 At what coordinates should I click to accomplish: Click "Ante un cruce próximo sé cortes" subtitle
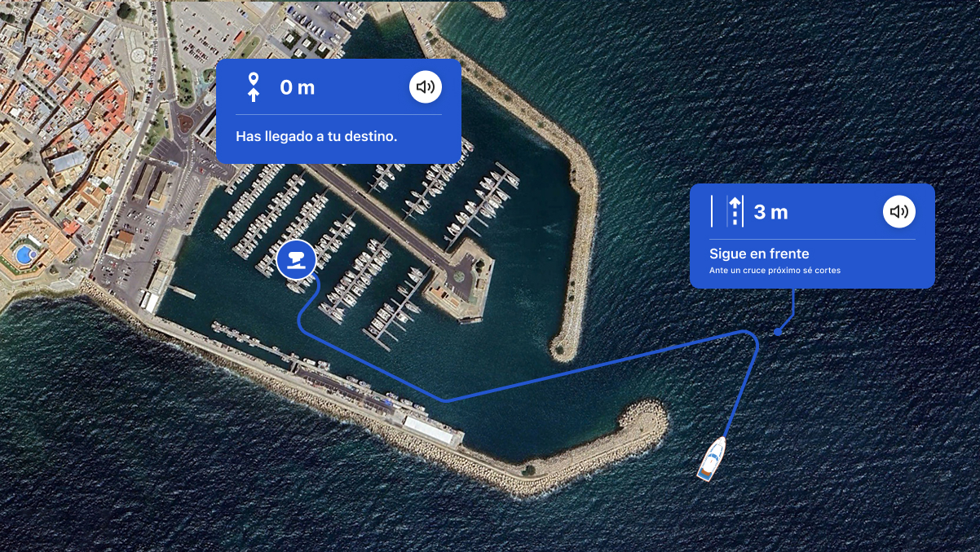pos(775,270)
